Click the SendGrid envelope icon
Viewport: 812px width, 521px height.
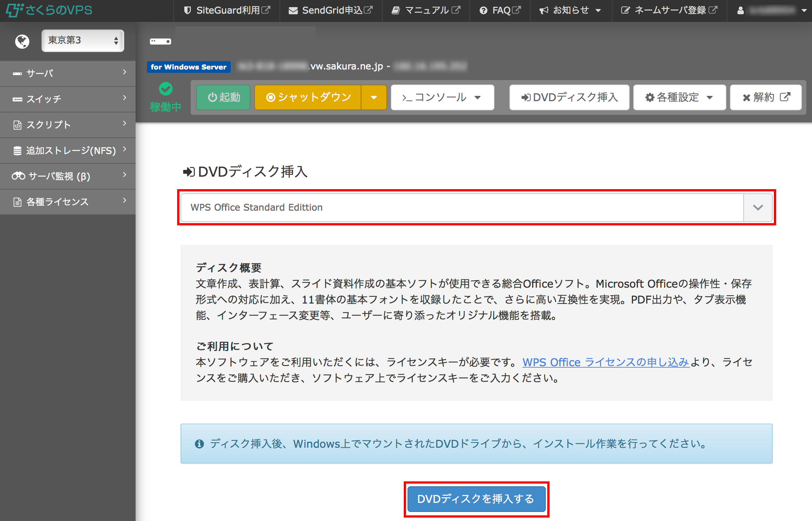point(293,11)
